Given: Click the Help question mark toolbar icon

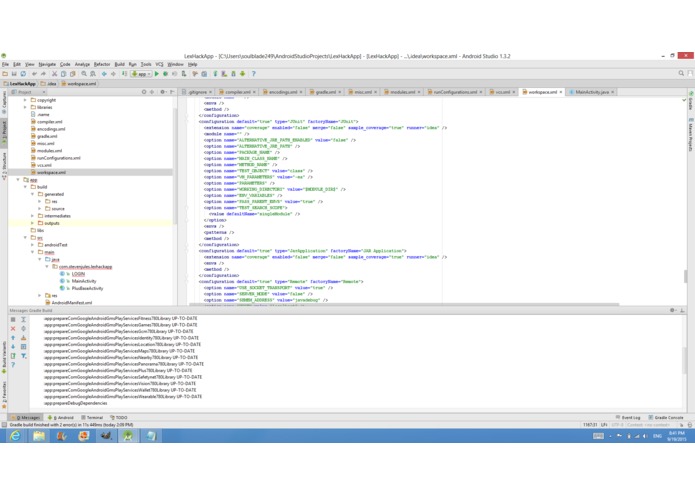Looking at the screenshot, I should [x=254, y=74].
